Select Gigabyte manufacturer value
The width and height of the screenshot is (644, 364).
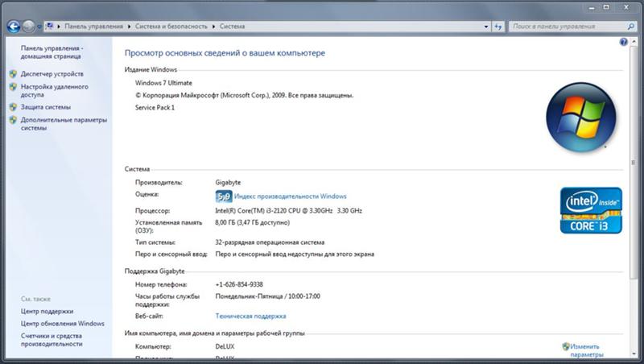[x=228, y=183]
